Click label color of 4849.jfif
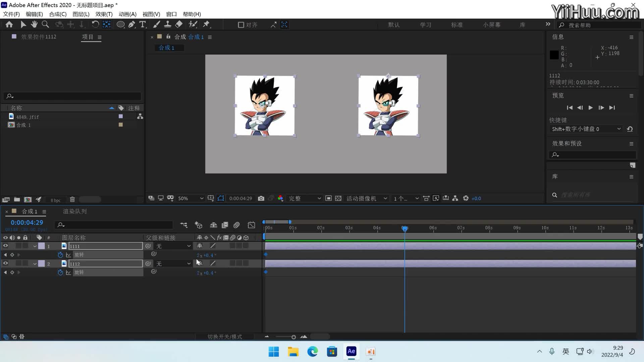Viewport: 644px width, 362px height. click(x=121, y=116)
